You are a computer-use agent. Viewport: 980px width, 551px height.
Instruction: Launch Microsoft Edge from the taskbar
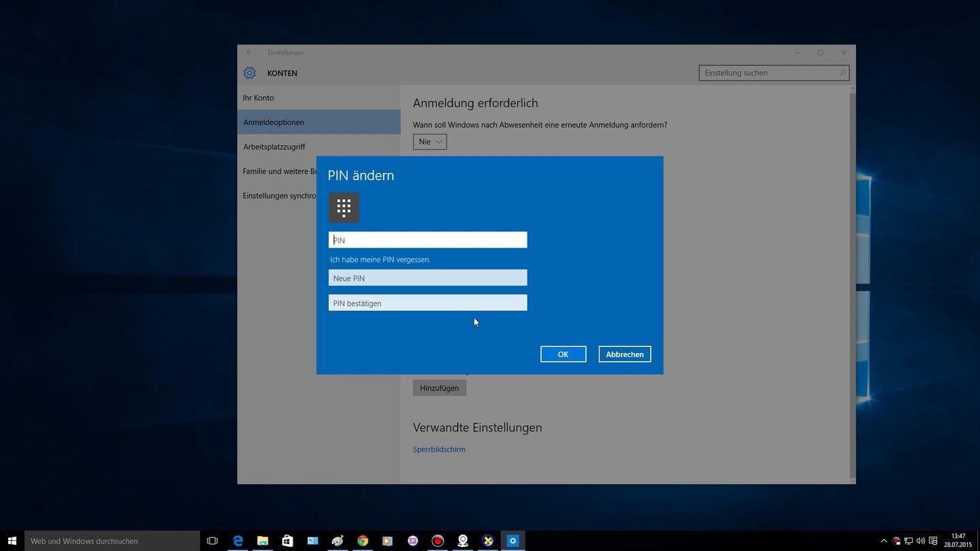pos(238,541)
